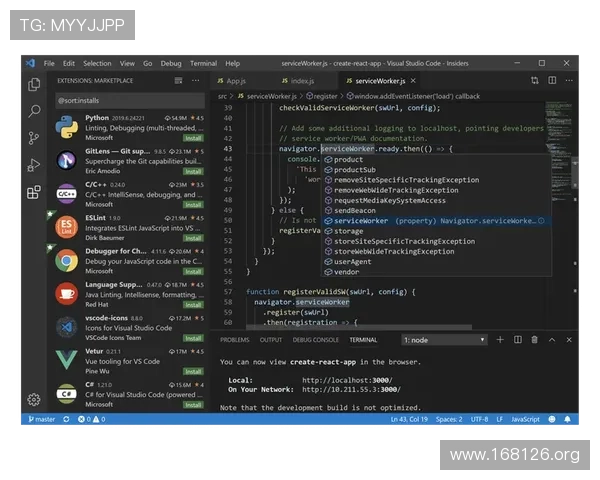Open the localhost:3000 link in terminal
Image resolution: width=600 pixels, height=480 pixels.
[347, 380]
